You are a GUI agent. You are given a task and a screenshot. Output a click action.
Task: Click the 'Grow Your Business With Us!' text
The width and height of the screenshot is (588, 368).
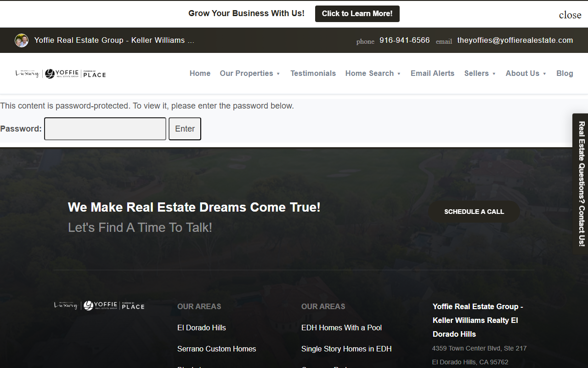pyautogui.click(x=246, y=13)
